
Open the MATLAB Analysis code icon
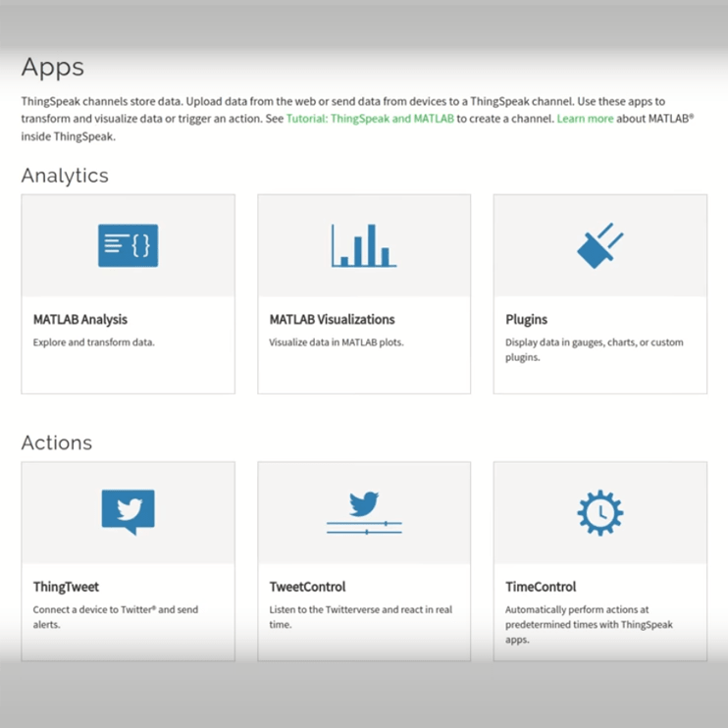(x=129, y=245)
